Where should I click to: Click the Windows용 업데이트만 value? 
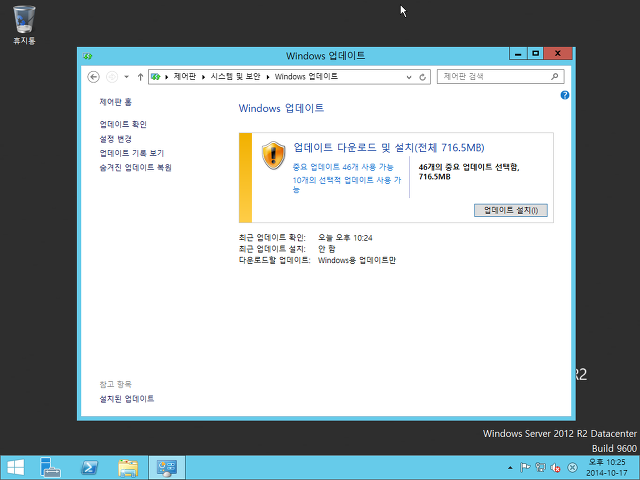coord(357,260)
